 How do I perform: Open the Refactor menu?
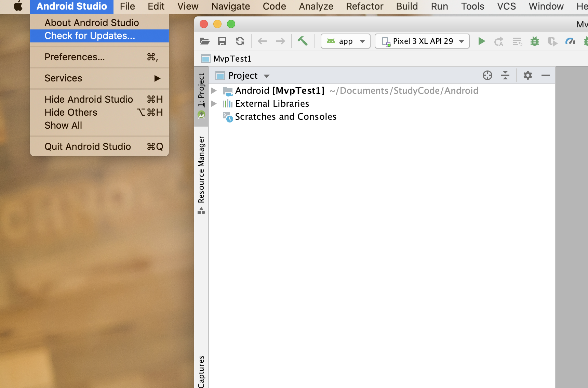364,6
